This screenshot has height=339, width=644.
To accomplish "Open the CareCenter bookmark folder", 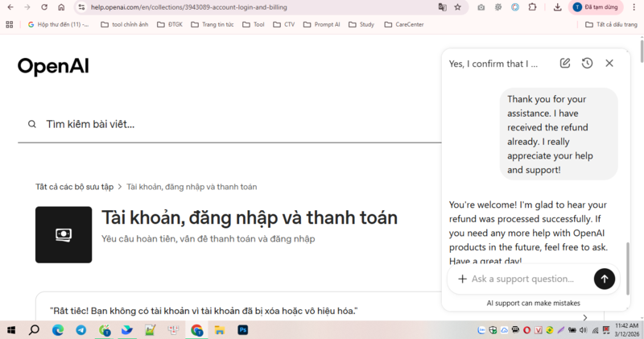I will pyautogui.click(x=404, y=25).
